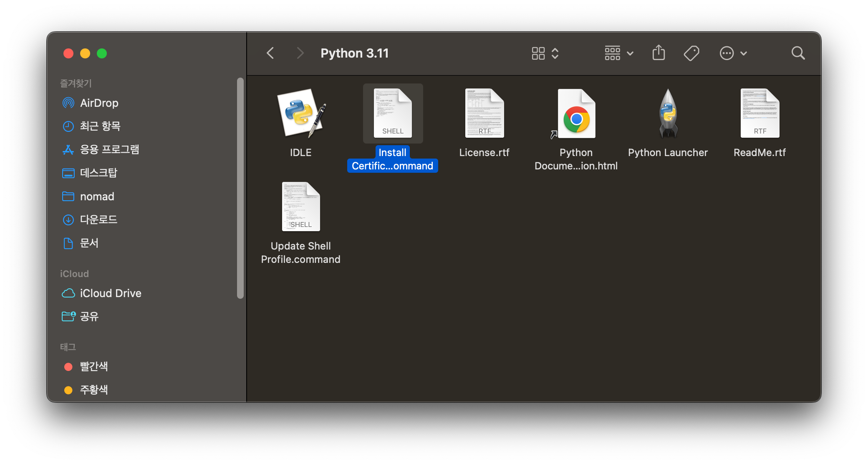This screenshot has width=868, height=464.
Task: Open the grouping options chevron
Action: [555, 53]
